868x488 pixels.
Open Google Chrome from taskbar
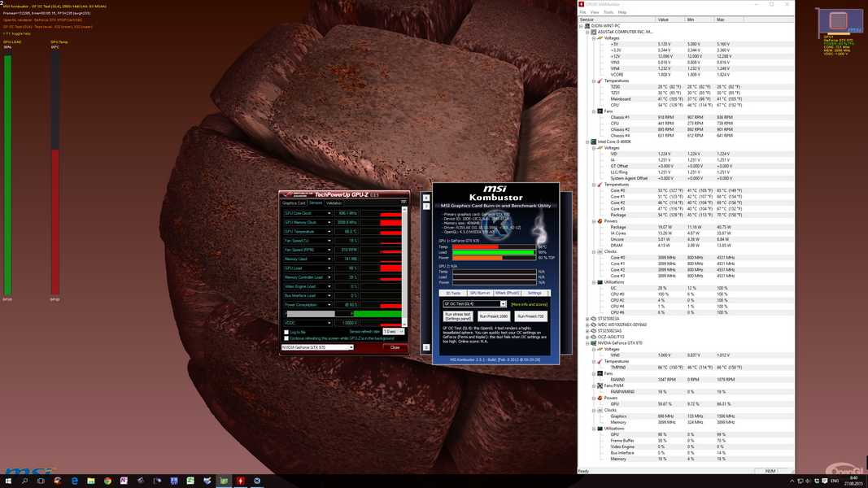[x=107, y=481]
